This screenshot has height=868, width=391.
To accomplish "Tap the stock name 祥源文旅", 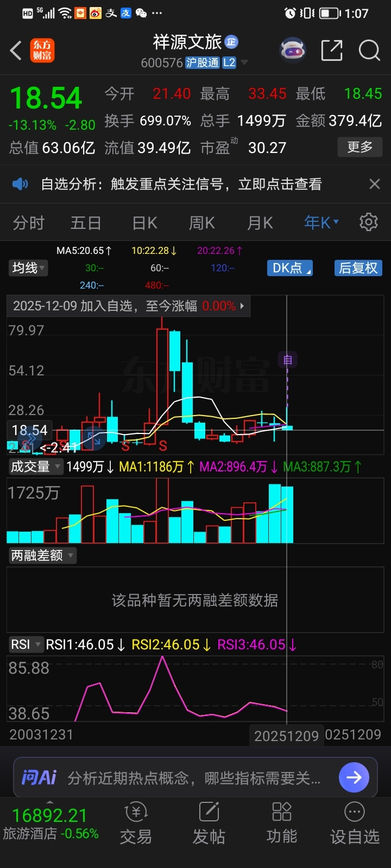I will coord(187,42).
